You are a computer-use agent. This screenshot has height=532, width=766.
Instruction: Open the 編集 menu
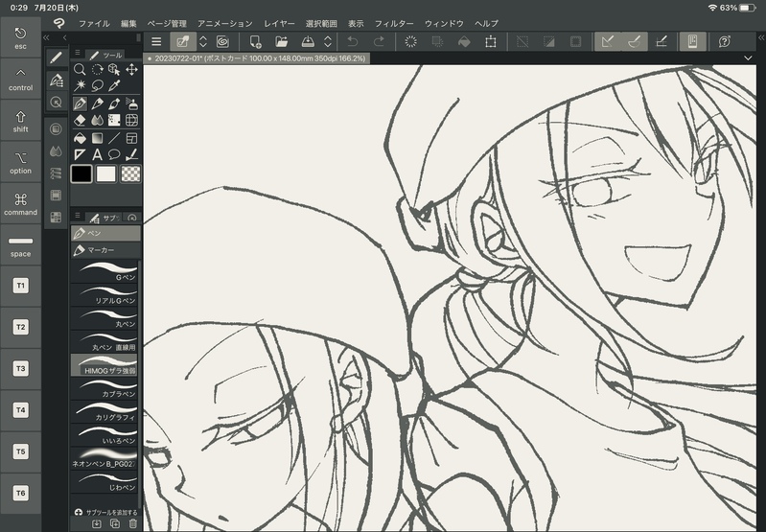click(129, 23)
